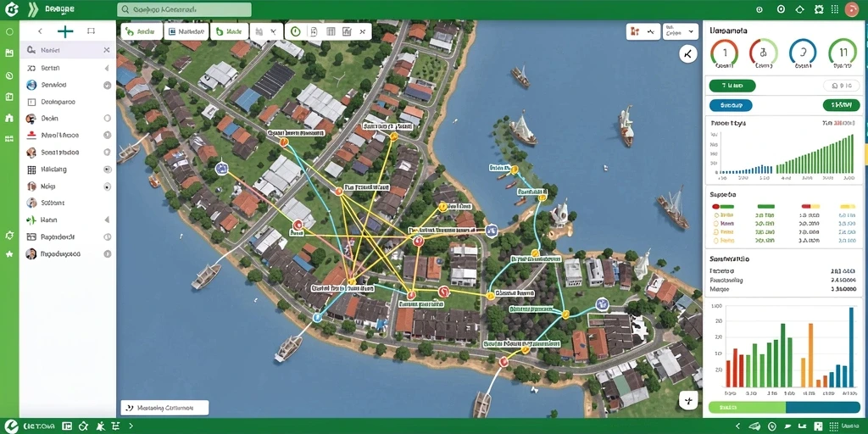Click the green-blue progress bar under the chart
The width and height of the screenshot is (868, 434).
[784, 407]
